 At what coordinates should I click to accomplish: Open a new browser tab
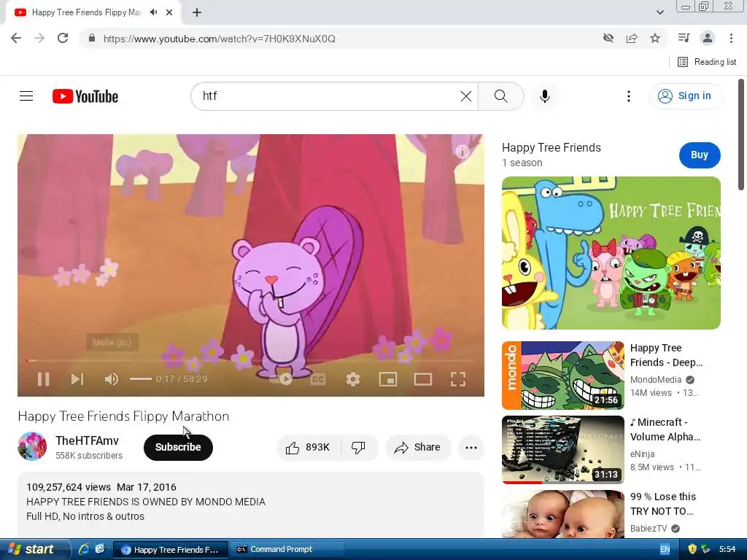click(197, 12)
